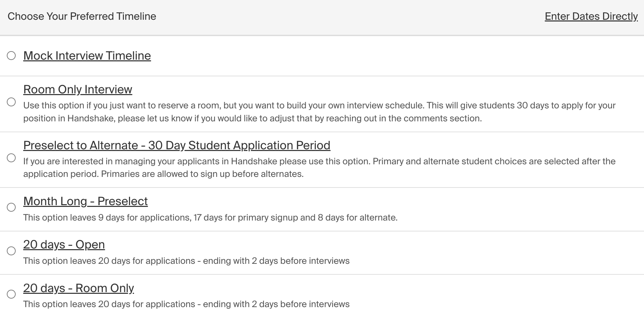This screenshot has width=644, height=317.
Task: Open the Room Only Interview title link
Action: pyautogui.click(x=78, y=89)
